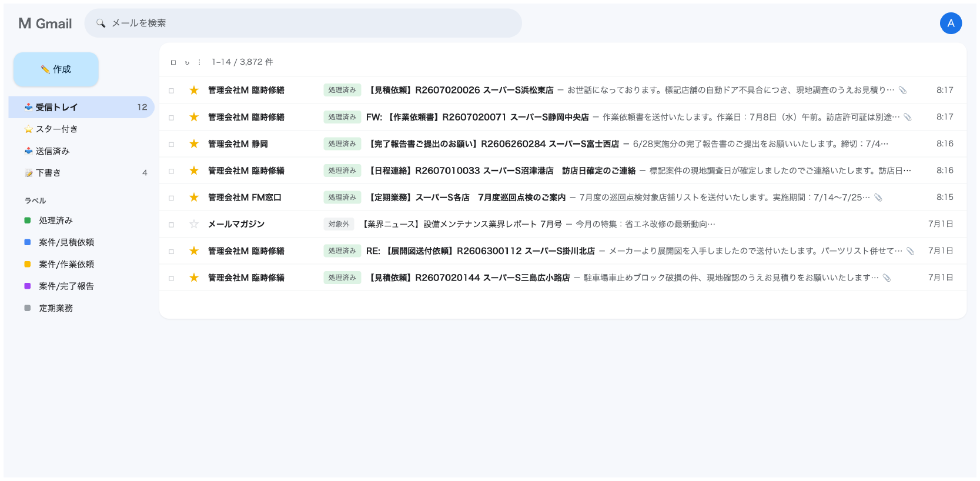This screenshot has width=980, height=481.
Task: Check the スーパーS三島広小路店 email checkbox
Action: click(x=172, y=278)
